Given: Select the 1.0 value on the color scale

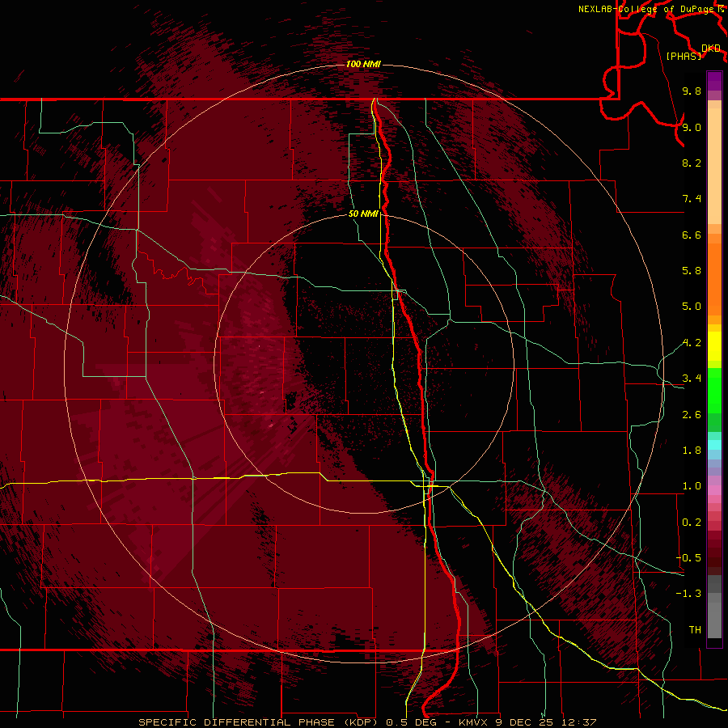Looking at the screenshot, I should pyautogui.click(x=692, y=486).
